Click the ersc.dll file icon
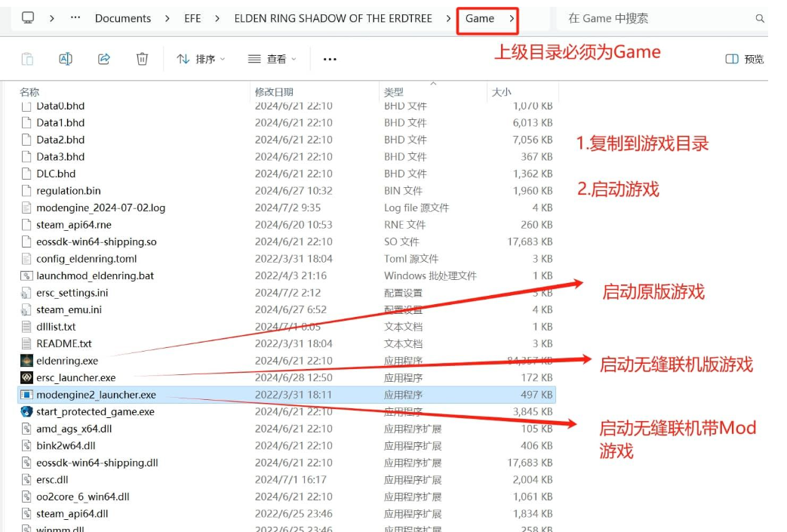The height and width of the screenshot is (532, 787). coord(26,480)
